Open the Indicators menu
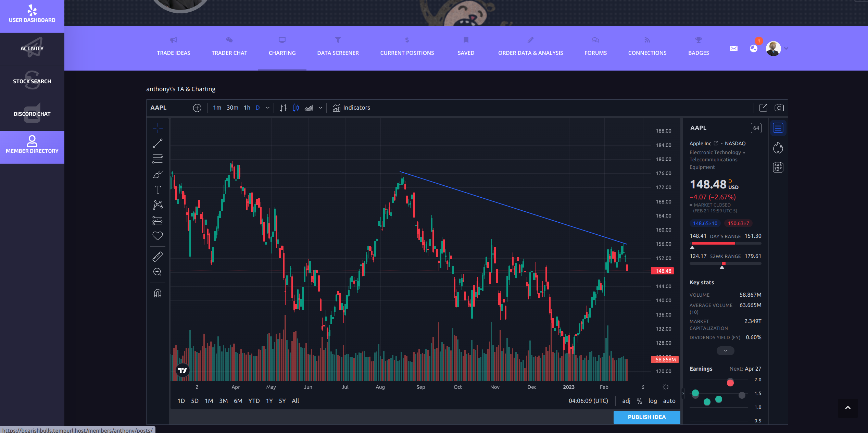868x433 pixels. tap(351, 108)
